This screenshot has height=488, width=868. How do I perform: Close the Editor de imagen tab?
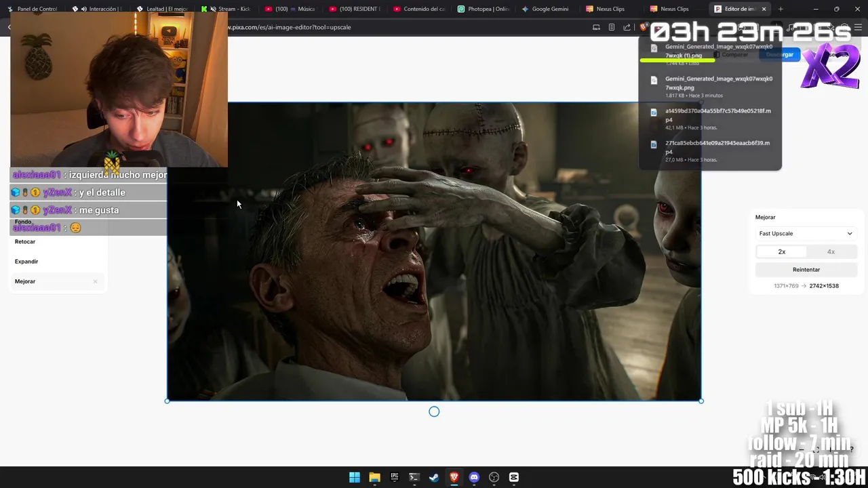[764, 9]
